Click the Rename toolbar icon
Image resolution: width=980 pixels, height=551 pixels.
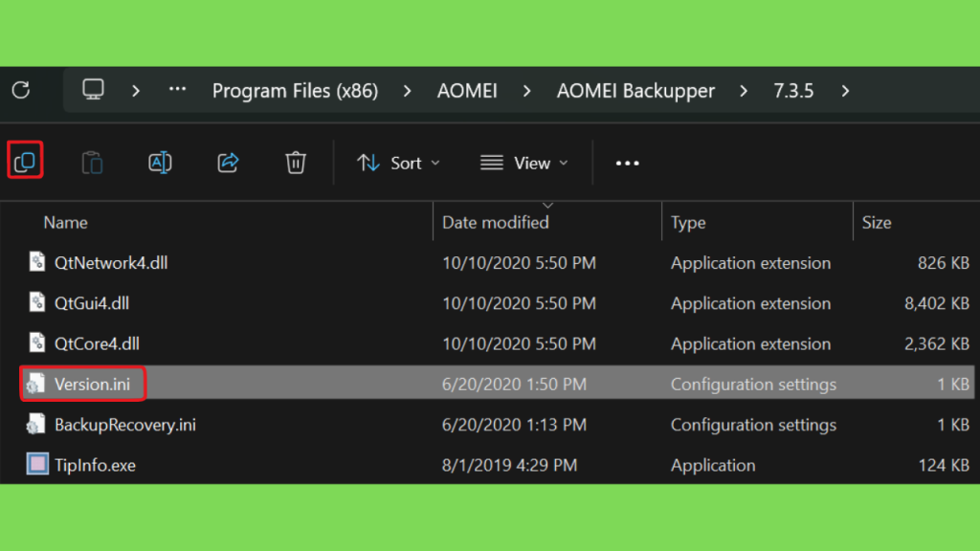point(160,163)
